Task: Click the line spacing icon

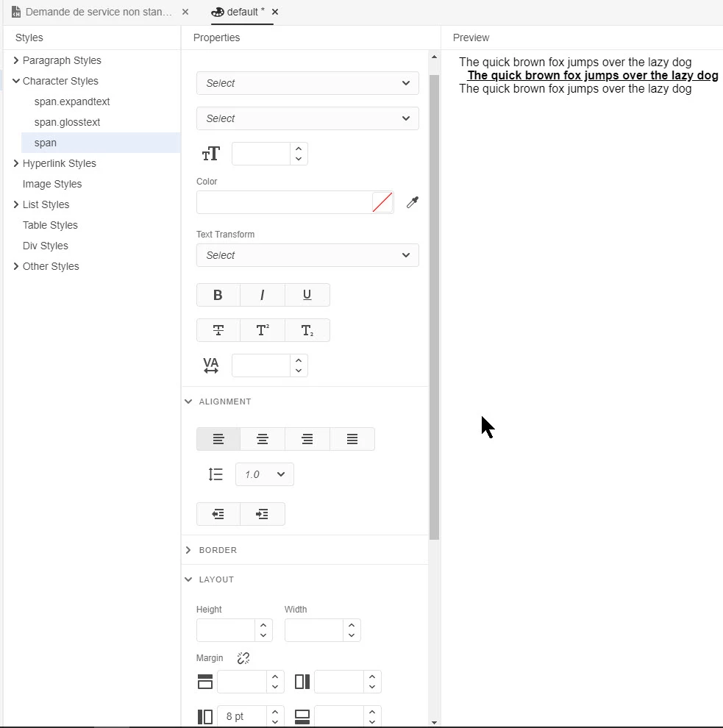Action: coord(216,474)
